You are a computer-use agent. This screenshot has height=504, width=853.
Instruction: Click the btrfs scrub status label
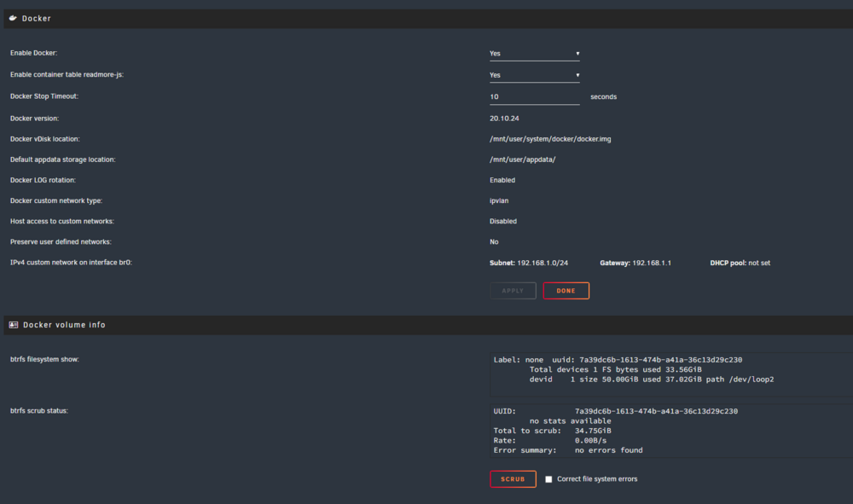[38, 410]
